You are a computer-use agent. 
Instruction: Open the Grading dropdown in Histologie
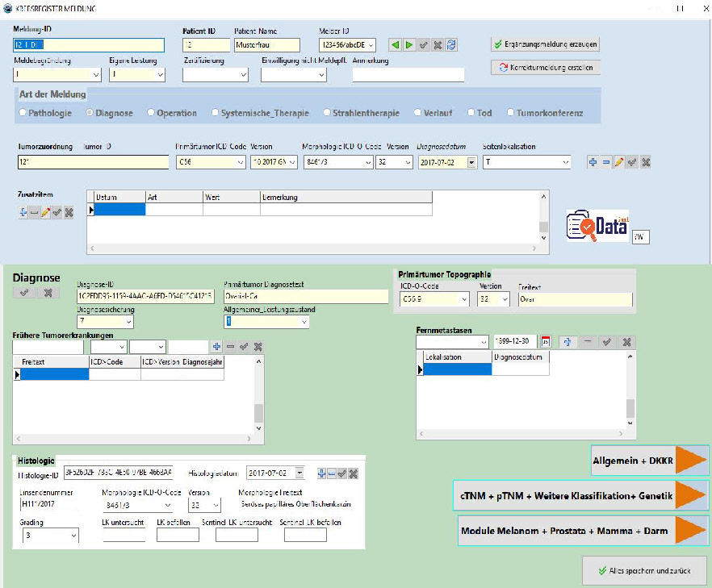73,535
